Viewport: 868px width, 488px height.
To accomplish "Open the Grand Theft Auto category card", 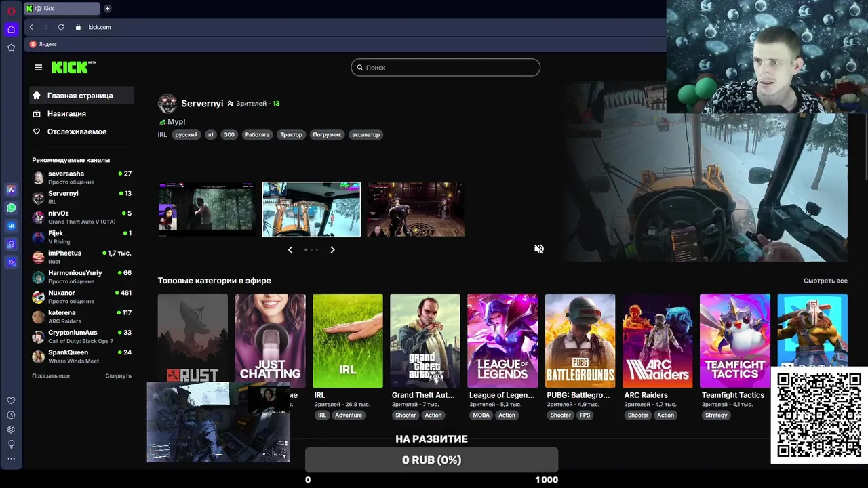I will pos(425,341).
